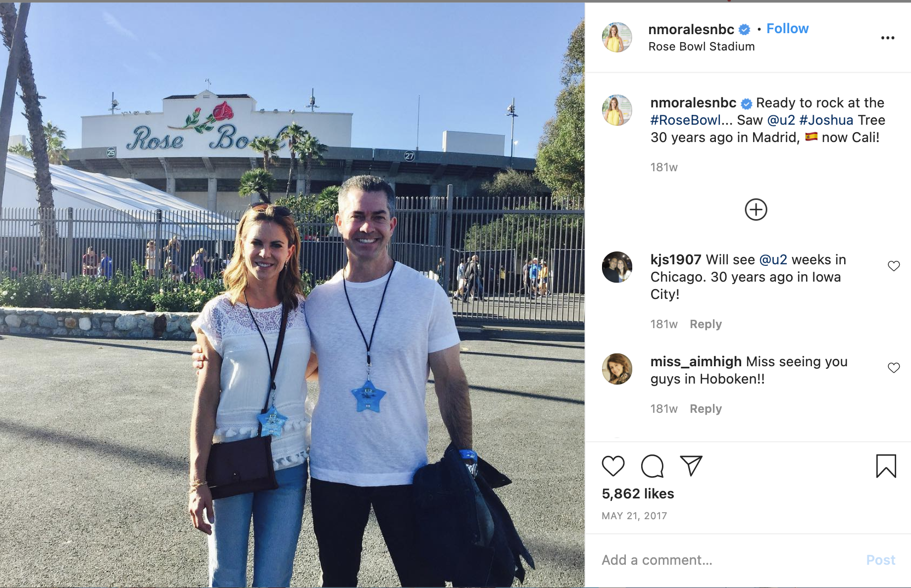This screenshot has height=588, width=911.
Task: View nmoralesnbc header profile picture
Action: tap(617, 37)
